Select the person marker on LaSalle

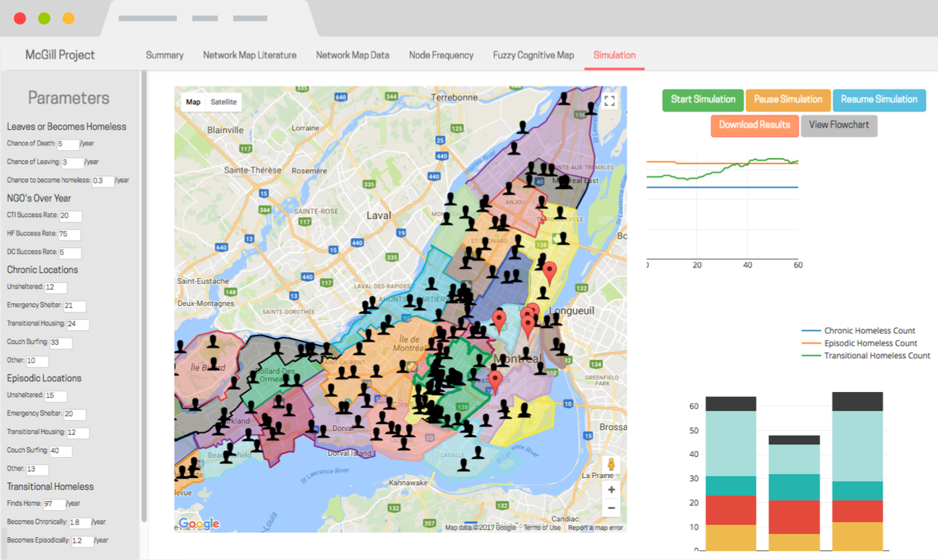coord(463,465)
